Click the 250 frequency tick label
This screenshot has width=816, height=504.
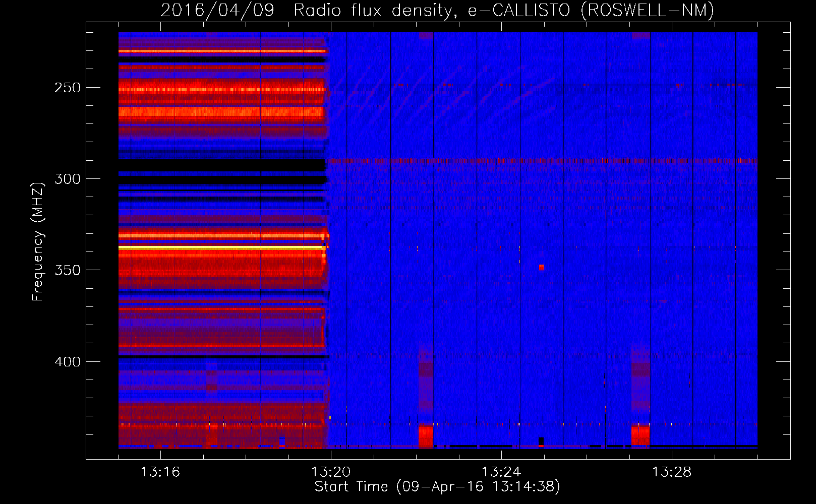68,88
